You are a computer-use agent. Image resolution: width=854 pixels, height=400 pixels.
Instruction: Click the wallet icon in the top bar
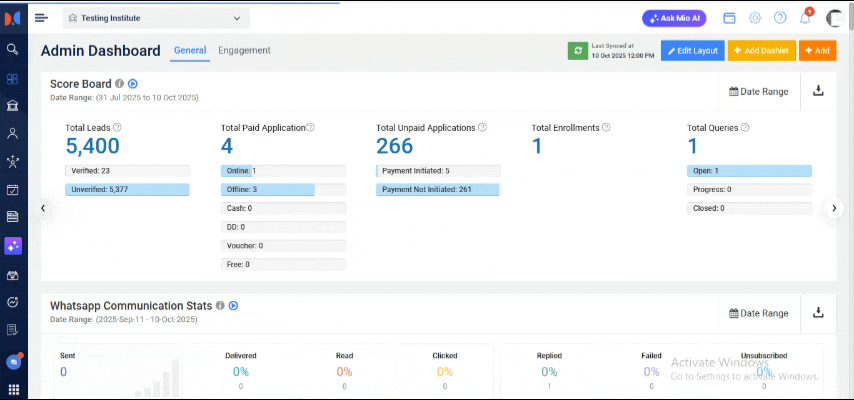coord(730,18)
